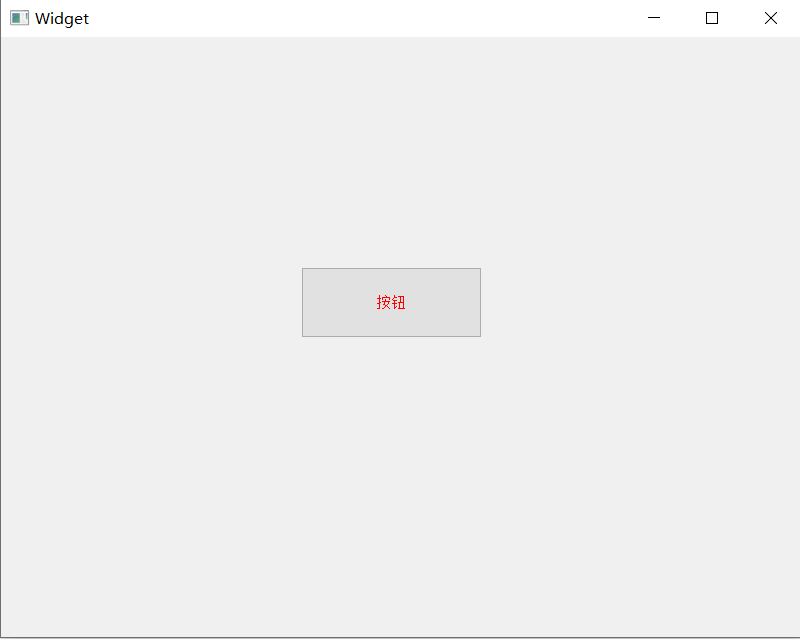Click the Widget title text
The width and height of the screenshot is (800, 639).
coord(62,19)
